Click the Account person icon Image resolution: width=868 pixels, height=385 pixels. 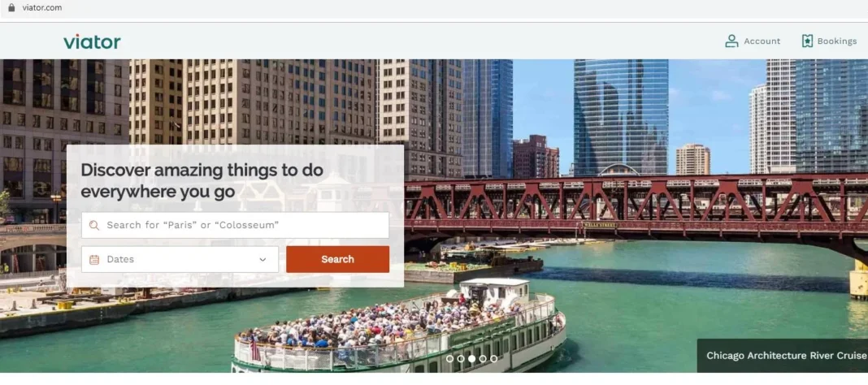click(731, 41)
